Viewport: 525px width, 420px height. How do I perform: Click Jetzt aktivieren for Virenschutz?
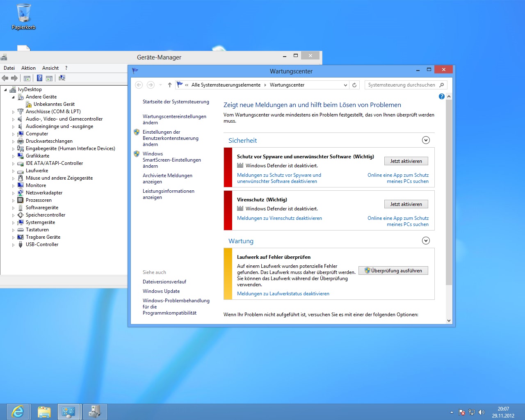click(406, 204)
